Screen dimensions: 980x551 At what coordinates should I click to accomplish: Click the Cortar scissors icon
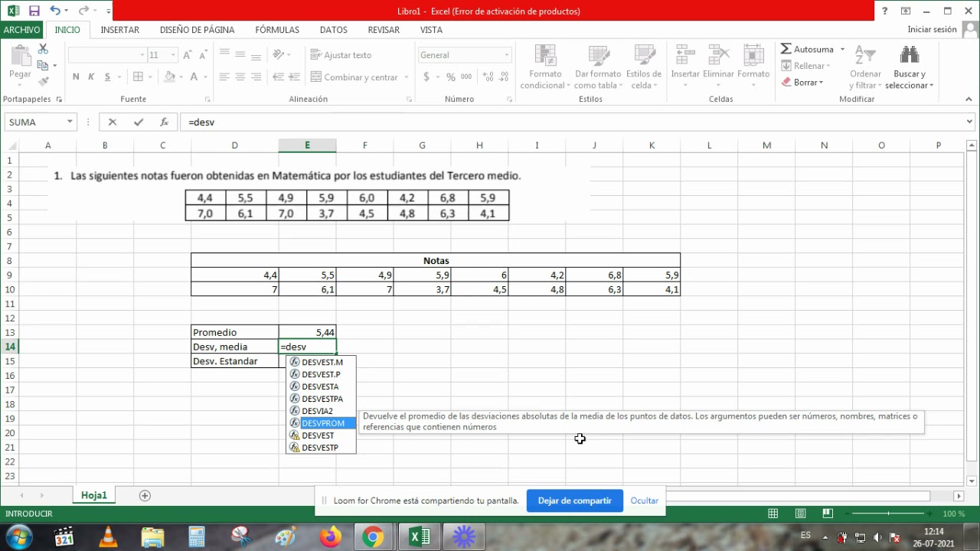pos(43,49)
